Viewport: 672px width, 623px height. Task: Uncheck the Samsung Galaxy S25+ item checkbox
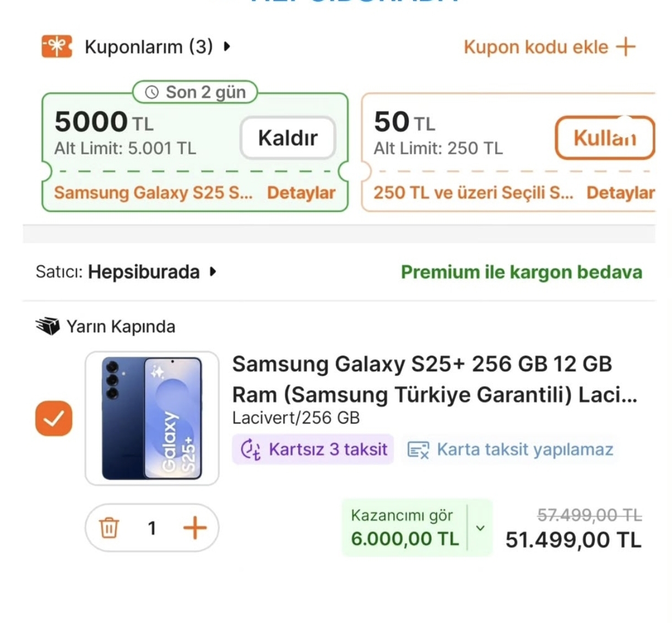coord(54,419)
